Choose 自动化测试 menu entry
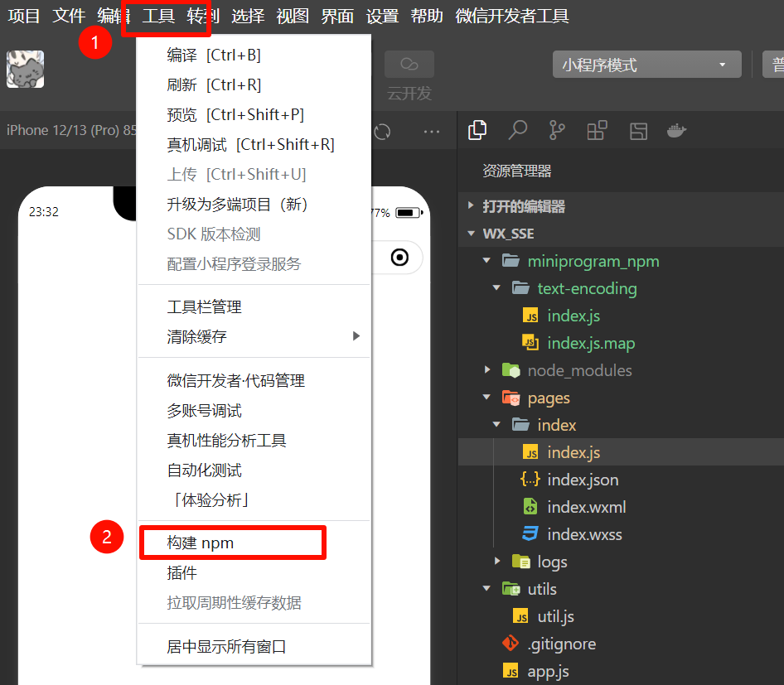This screenshot has width=784, height=685. (x=254, y=470)
